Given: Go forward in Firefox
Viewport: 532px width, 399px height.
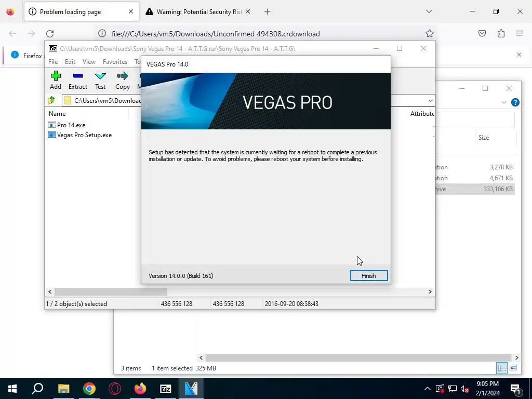Looking at the screenshot, I should pos(31,34).
